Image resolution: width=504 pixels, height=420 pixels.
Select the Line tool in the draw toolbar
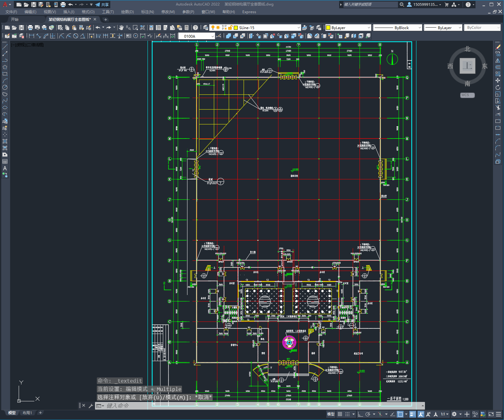tap(5, 47)
